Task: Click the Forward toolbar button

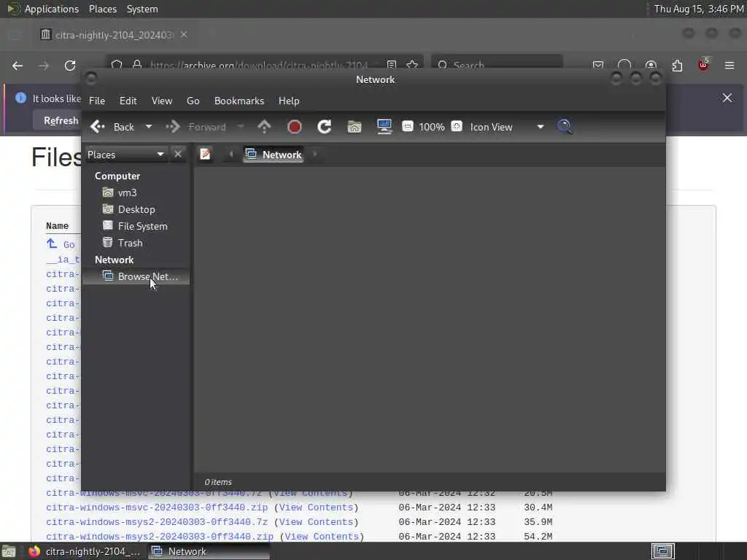Action: 196,127
